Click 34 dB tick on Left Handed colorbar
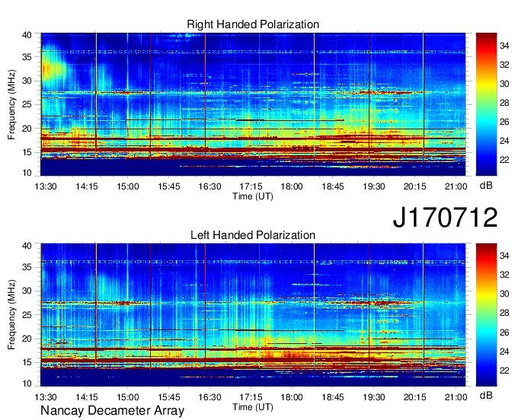 pyautogui.click(x=504, y=256)
